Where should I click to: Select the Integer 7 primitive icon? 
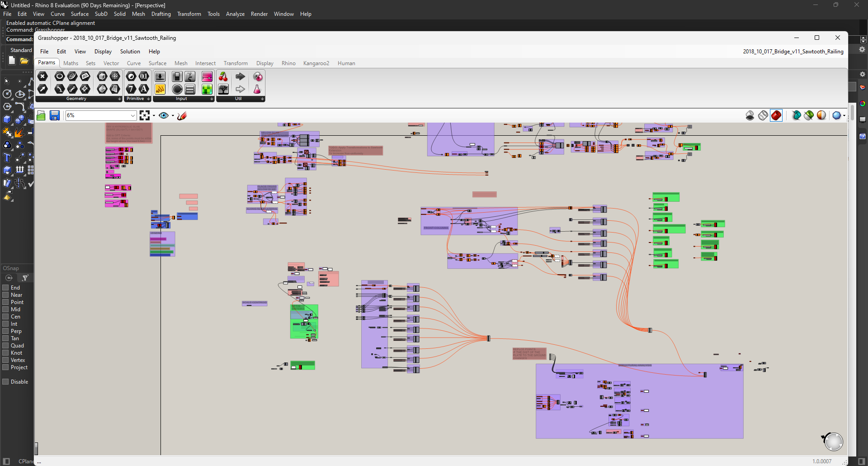[x=131, y=89]
